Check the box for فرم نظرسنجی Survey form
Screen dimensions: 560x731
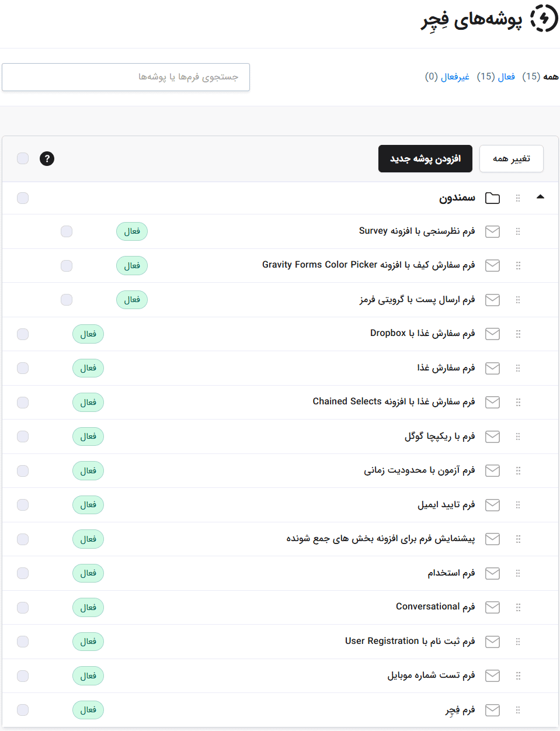67,231
